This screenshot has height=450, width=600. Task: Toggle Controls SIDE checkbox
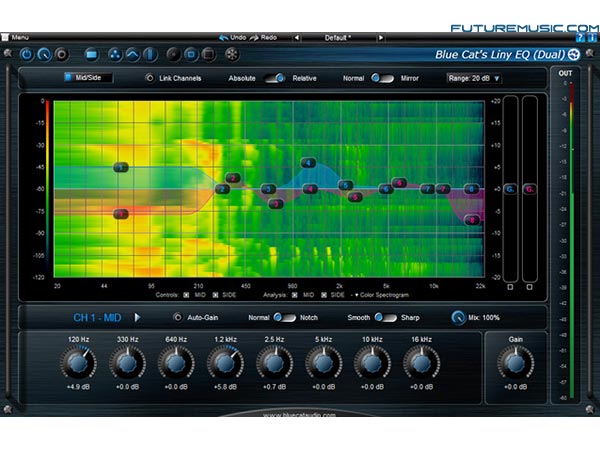(215, 295)
